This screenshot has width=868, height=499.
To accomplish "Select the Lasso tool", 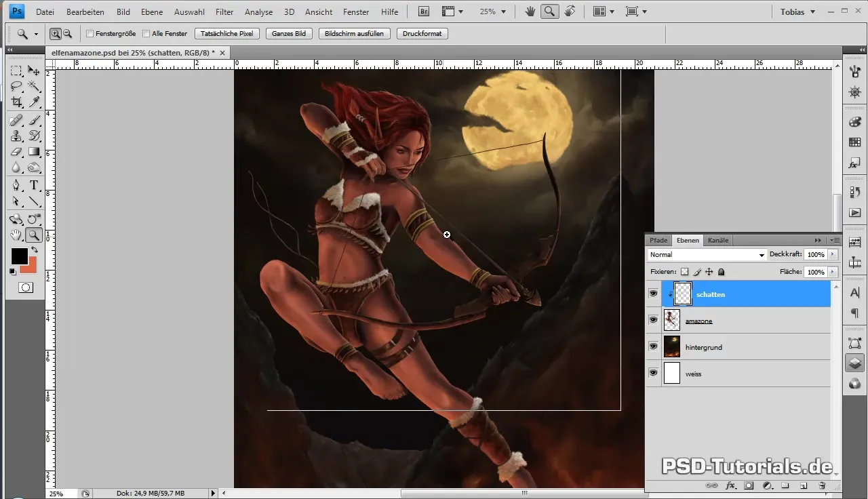I will (x=16, y=86).
